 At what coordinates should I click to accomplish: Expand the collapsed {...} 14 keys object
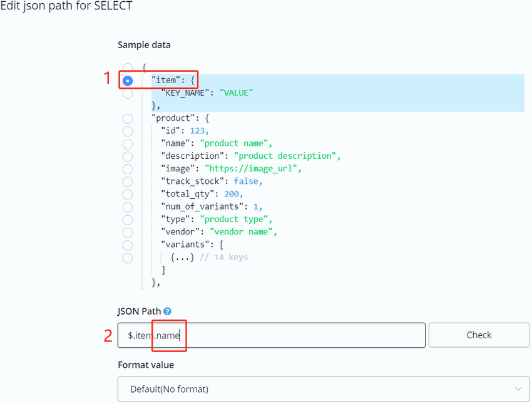pos(182,257)
